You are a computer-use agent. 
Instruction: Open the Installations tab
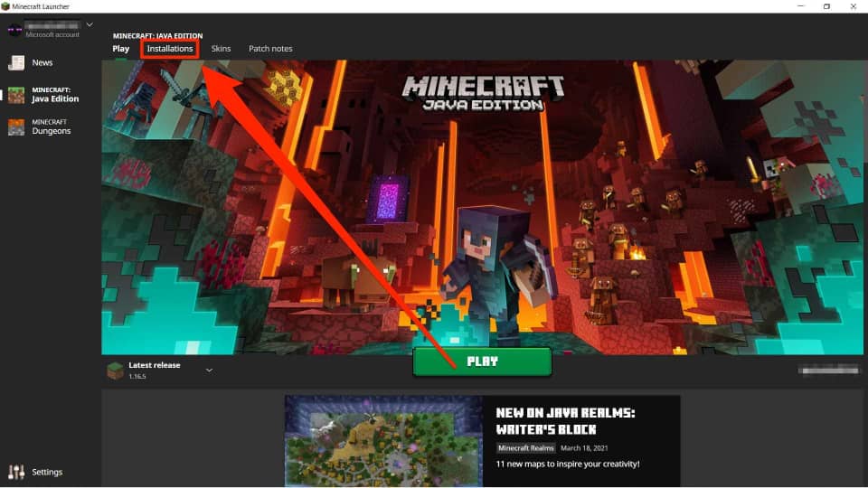pyautogui.click(x=170, y=49)
